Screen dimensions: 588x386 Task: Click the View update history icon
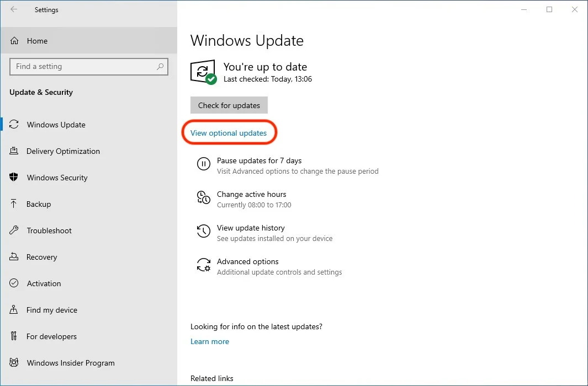pyautogui.click(x=203, y=231)
